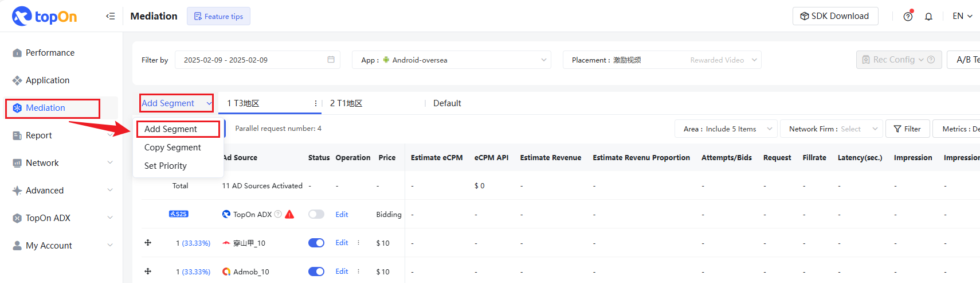Screen dimensions: 980x283
Task: Turn off the Admob_10 status switch
Action: click(x=316, y=272)
